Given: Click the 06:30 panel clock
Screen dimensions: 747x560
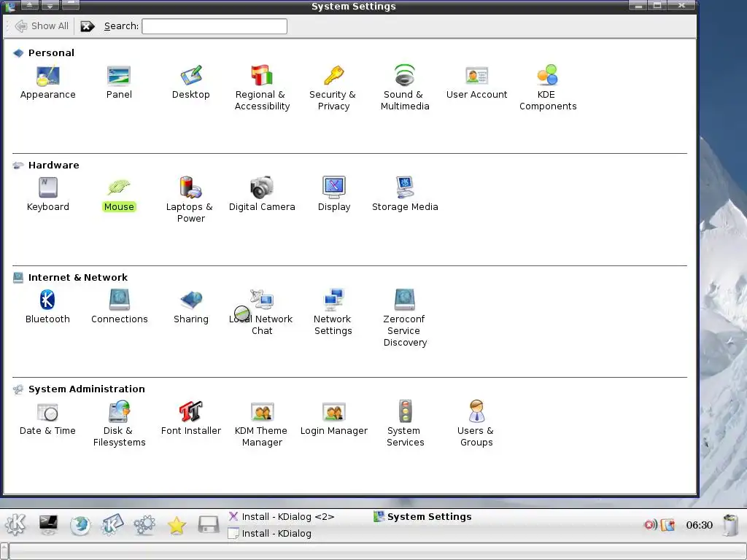Looking at the screenshot, I should pyautogui.click(x=699, y=525).
